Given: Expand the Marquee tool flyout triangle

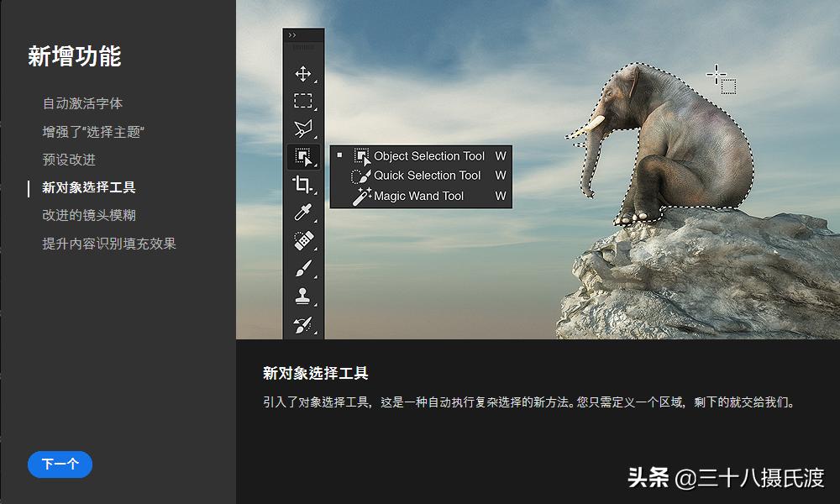Looking at the screenshot, I should (x=314, y=108).
